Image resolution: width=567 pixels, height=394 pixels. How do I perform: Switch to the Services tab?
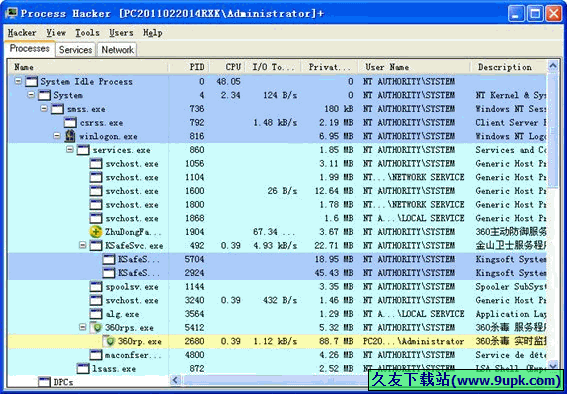coord(76,50)
